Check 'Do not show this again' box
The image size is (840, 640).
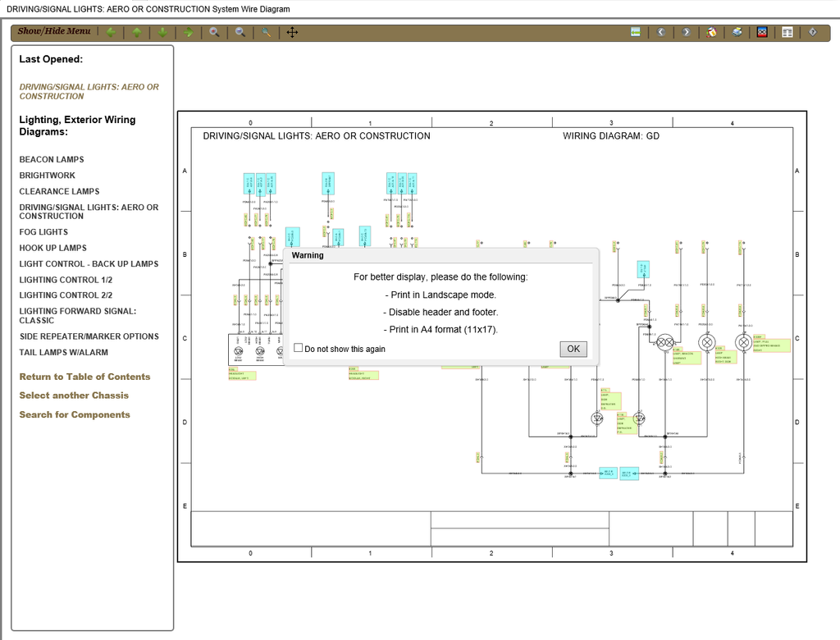click(x=299, y=348)
